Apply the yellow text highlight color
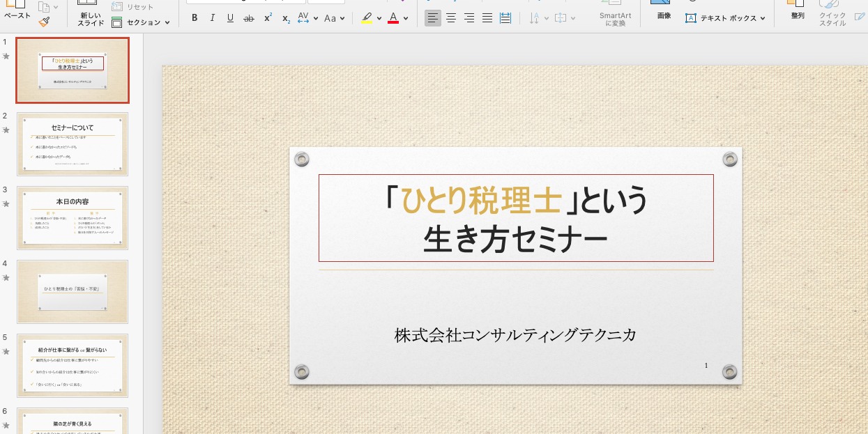 pyautogui.click(x=367, y=18)
